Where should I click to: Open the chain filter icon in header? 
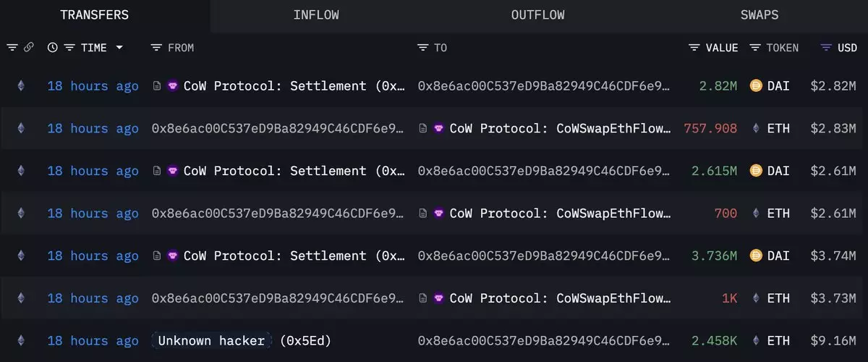point(12,48)
